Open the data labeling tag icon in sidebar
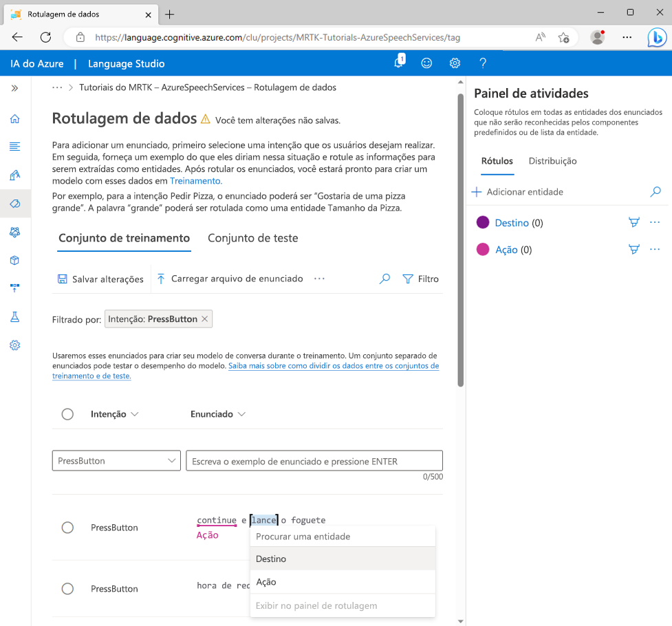The height and width of the screenshot is (626, 672). [15, 204]
